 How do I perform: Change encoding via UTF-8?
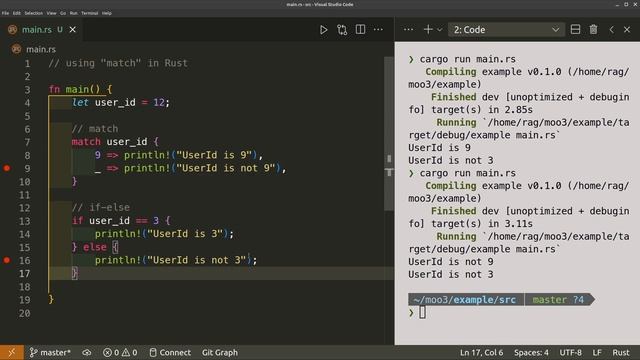570,352
